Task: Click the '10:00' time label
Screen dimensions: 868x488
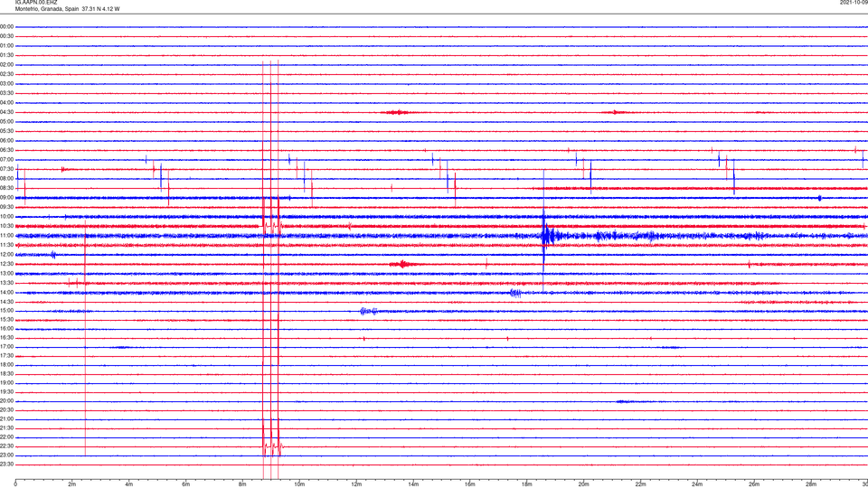Action: (7, 217)
